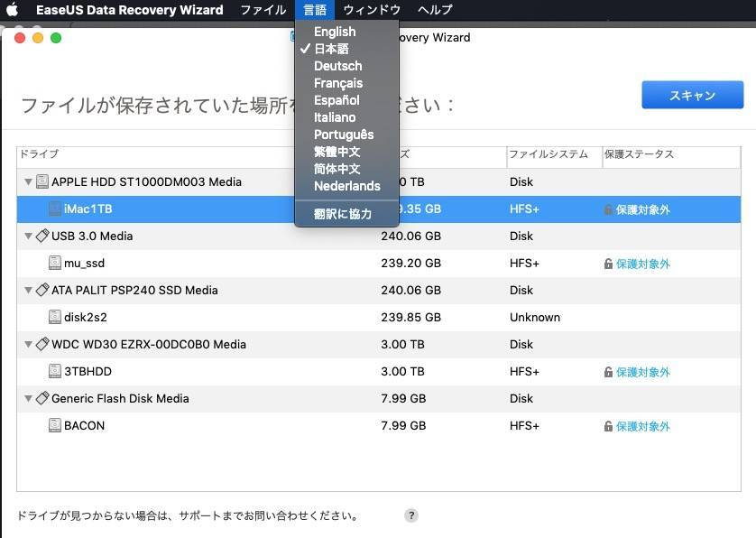Click the disk2s2 volume icon
The image size is (756, 538).
click(55, 317)
